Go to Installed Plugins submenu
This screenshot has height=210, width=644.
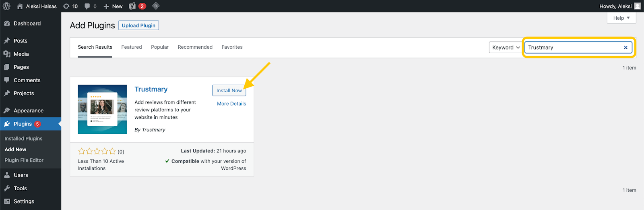[x=23, y=139]
